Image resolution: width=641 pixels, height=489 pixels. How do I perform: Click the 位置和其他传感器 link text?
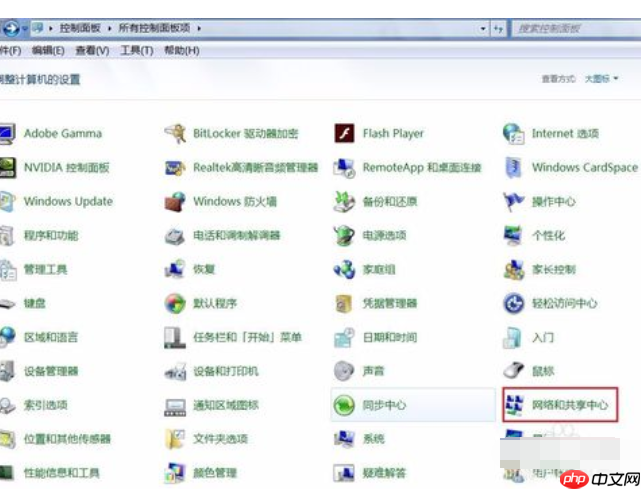click(x=67, y=439)
